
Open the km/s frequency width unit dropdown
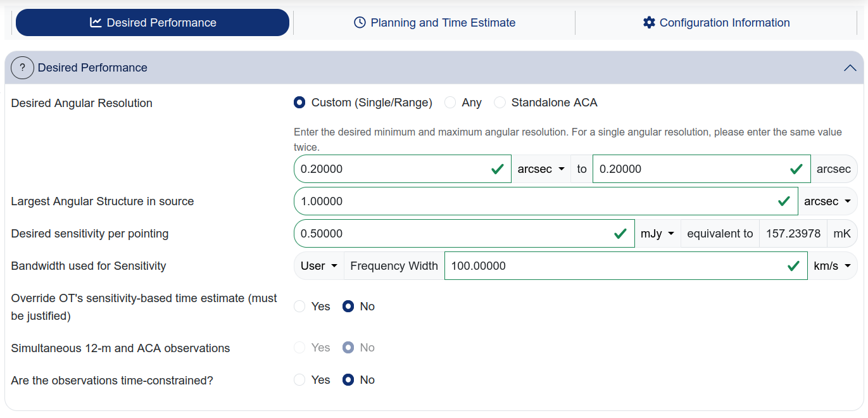[831, 266]
